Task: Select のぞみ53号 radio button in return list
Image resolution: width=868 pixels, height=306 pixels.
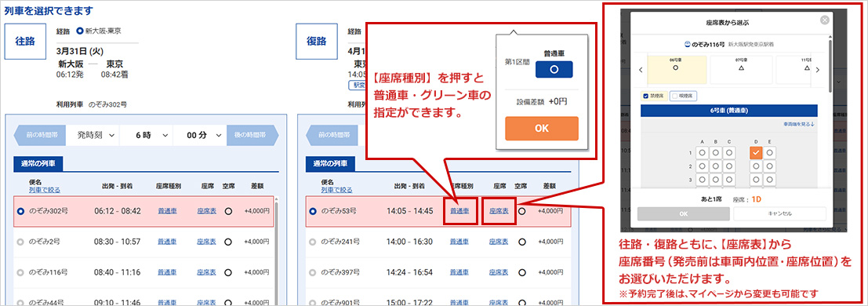Action: (x=313, y=211)
